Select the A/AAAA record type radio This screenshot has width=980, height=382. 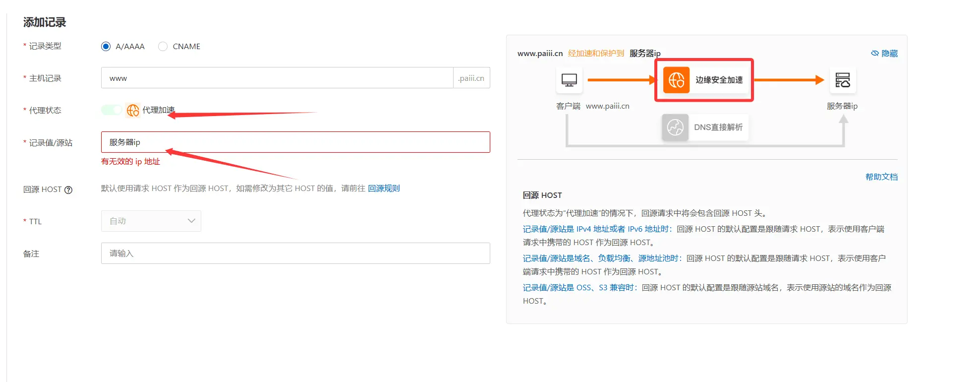106,46
